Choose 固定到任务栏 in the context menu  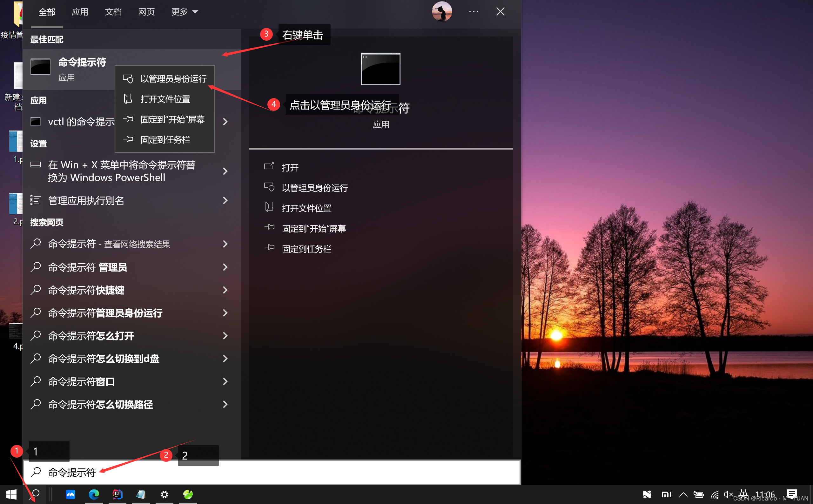point(165,140)
